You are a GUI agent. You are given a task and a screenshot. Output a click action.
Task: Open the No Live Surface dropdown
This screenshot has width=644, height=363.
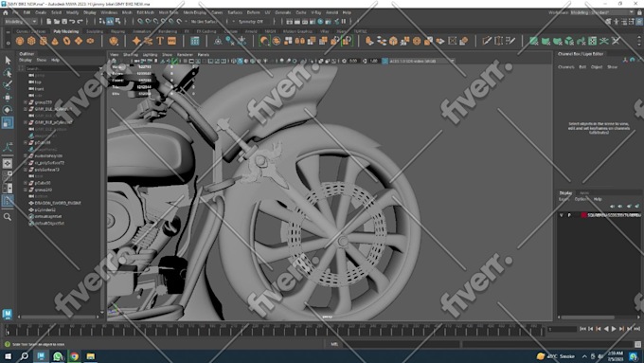click(x=204, y=22)
